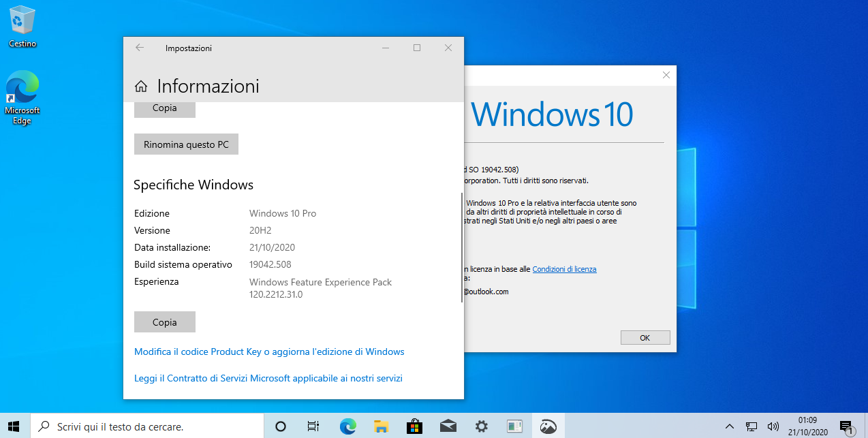Click the Esperienza label

[157, 281]
